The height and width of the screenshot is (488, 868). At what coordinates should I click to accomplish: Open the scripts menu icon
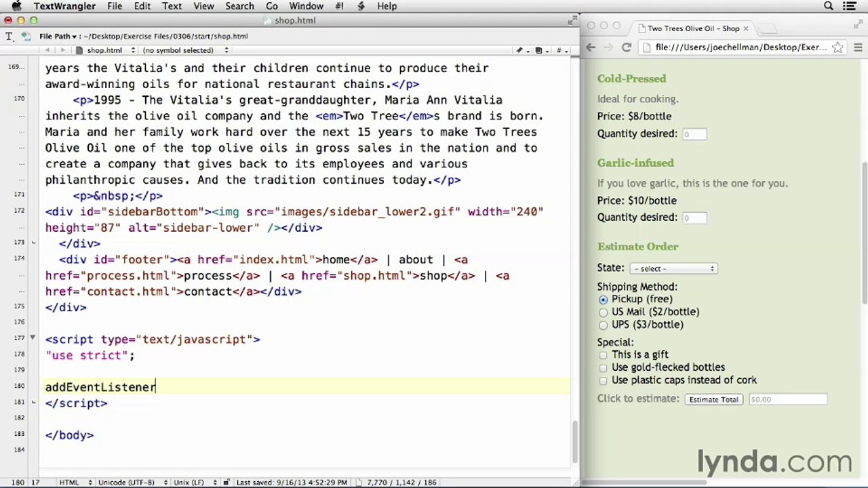pyautogui.click(x=361, y=6)
